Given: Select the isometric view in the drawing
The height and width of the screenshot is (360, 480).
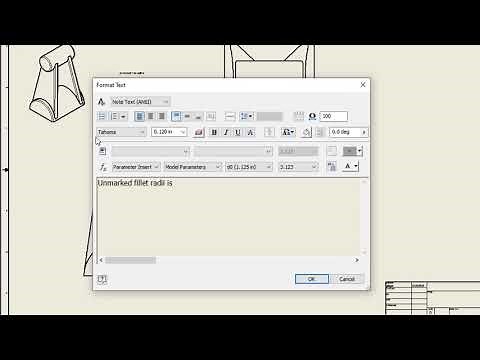Looking at the screenshot, I should [56, 83].
